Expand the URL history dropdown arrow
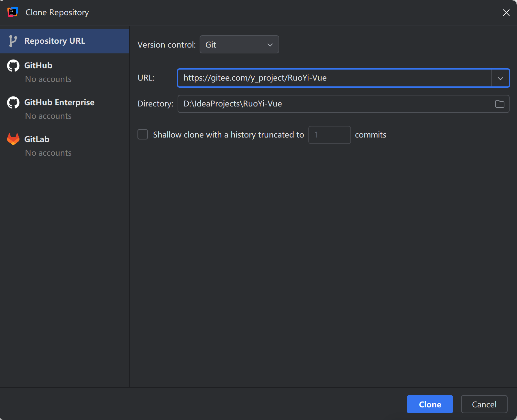Viewport: 517px width, 420px height. [500, 78]
